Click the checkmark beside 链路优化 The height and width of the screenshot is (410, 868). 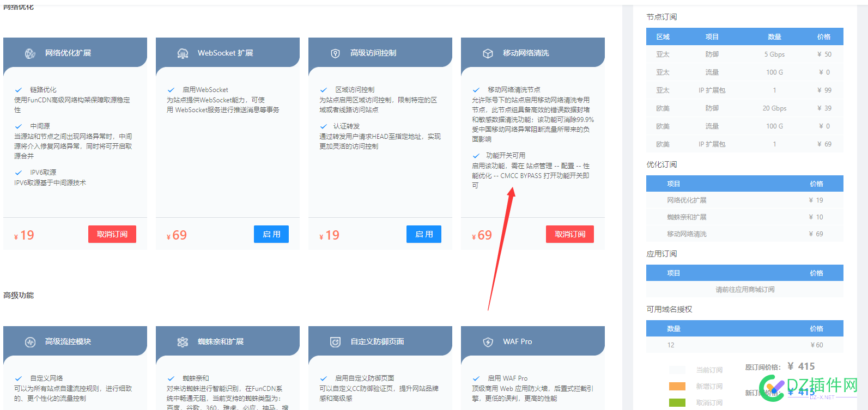(19, 90)
